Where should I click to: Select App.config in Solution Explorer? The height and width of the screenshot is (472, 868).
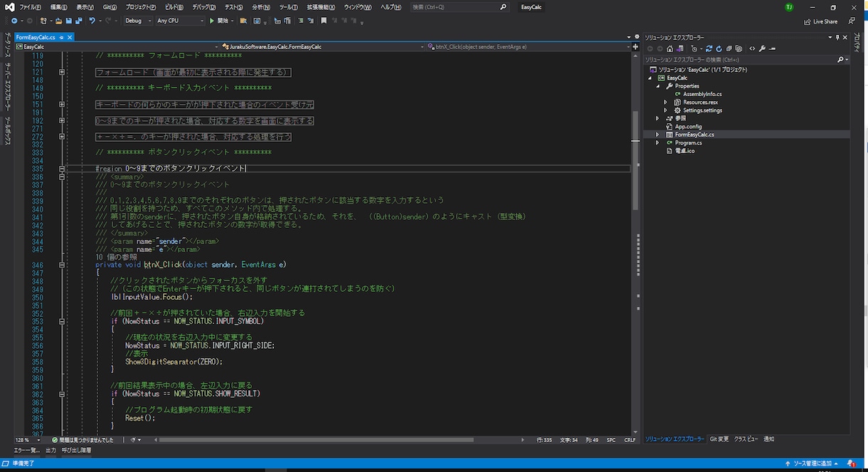tap(688, 127)
